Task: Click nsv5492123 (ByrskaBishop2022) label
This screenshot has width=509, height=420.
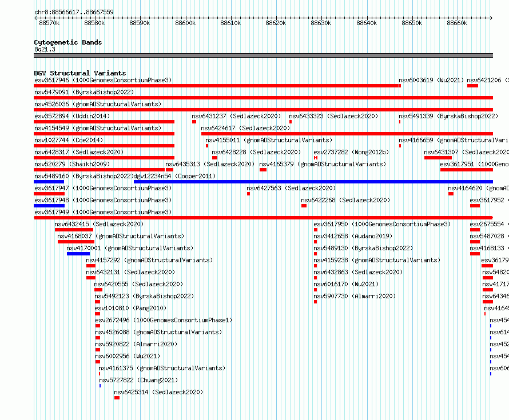Action: tap(145, 296)
